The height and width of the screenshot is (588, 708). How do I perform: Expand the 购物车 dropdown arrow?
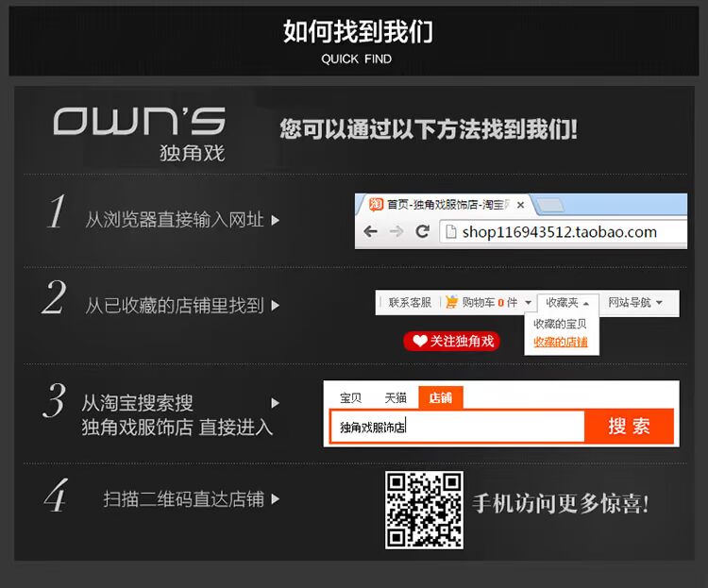point(528,303)
